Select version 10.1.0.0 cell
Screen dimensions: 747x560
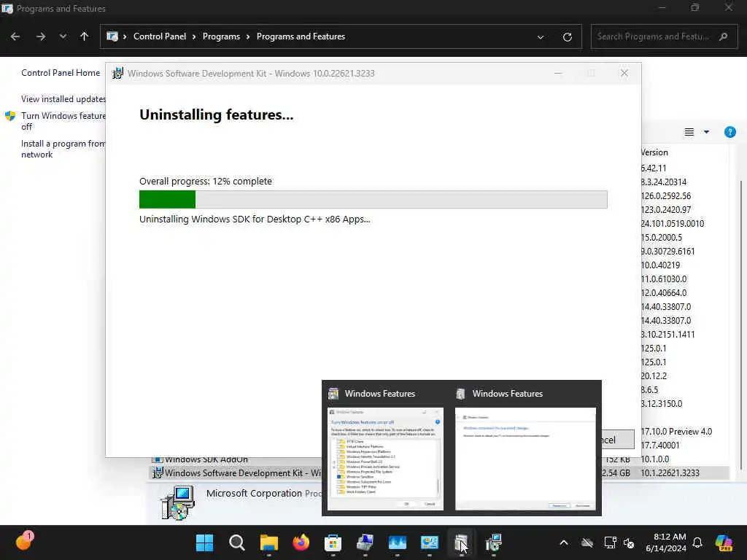point(655,459)
